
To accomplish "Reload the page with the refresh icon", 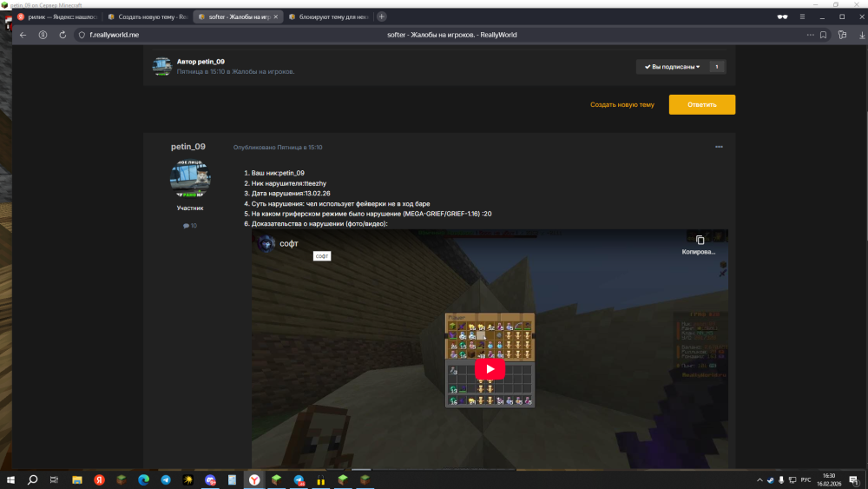I will (x=62, y=35).
